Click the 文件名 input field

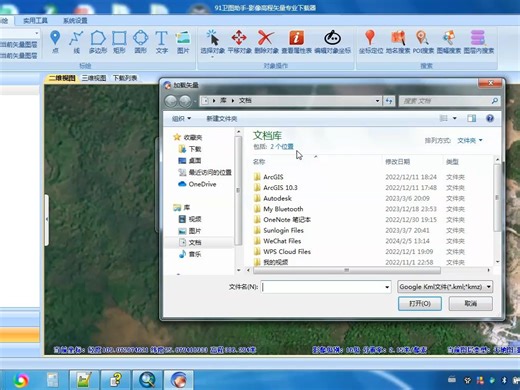(x=322, y=287)
